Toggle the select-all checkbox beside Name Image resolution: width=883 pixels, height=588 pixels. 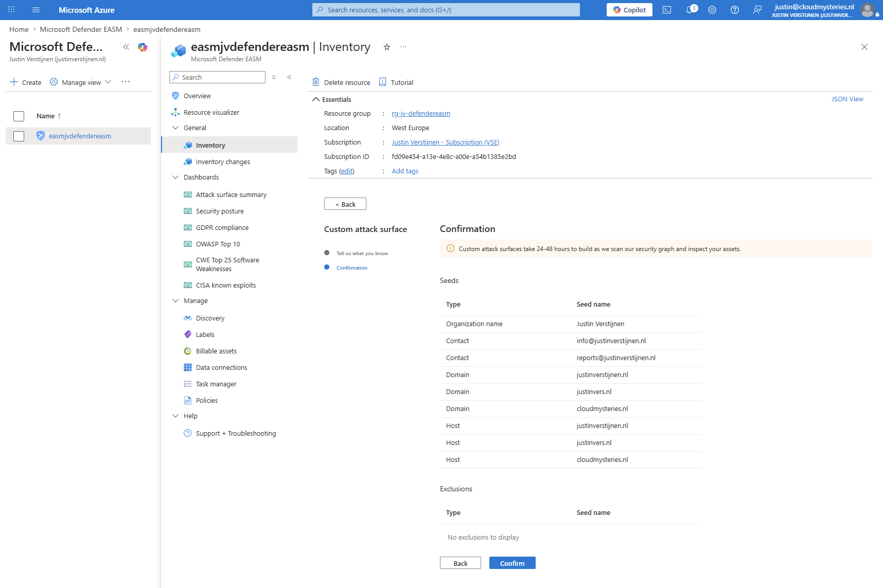click(19, 116)
